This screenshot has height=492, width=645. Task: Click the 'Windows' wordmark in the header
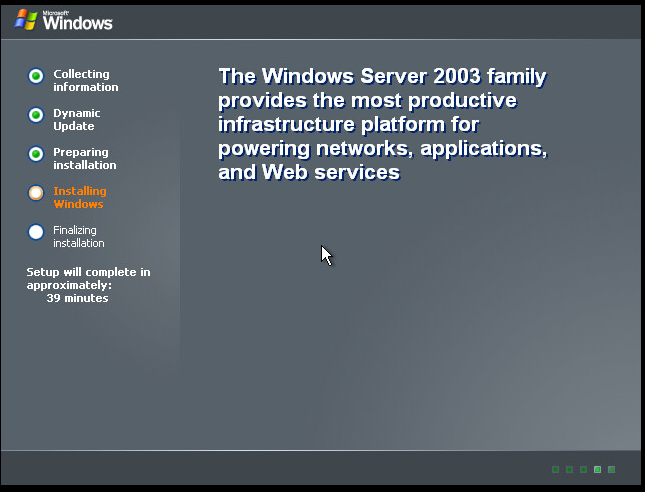tap(77, 21)
